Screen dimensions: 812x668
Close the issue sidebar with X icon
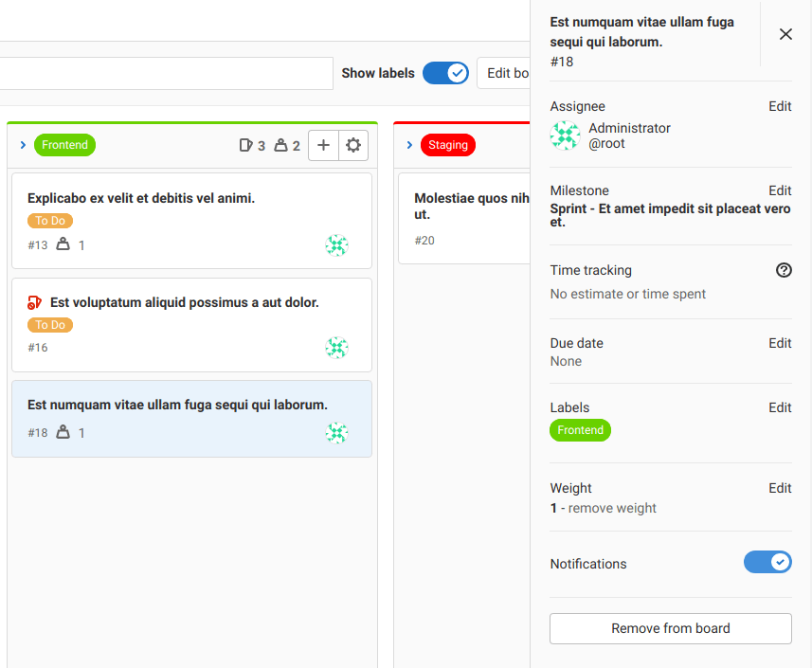point(785,34)
